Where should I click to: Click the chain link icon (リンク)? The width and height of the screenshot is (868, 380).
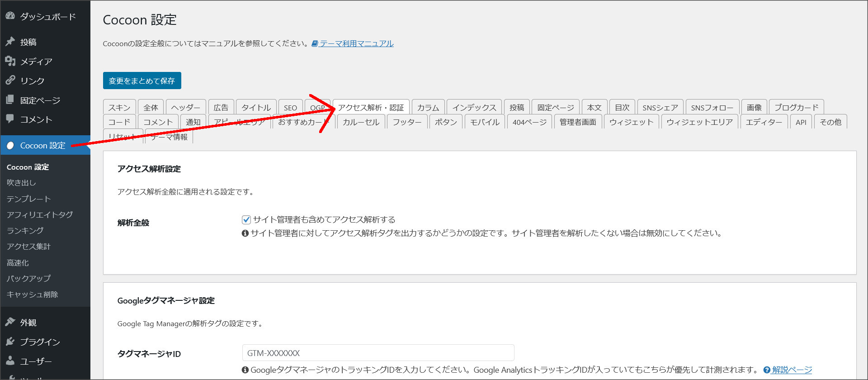(x=10, y=80)
